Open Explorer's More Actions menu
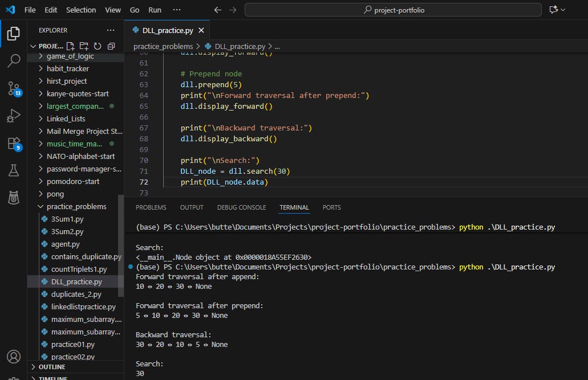Viewport: 588px width, 380px height. pos(111,30)
